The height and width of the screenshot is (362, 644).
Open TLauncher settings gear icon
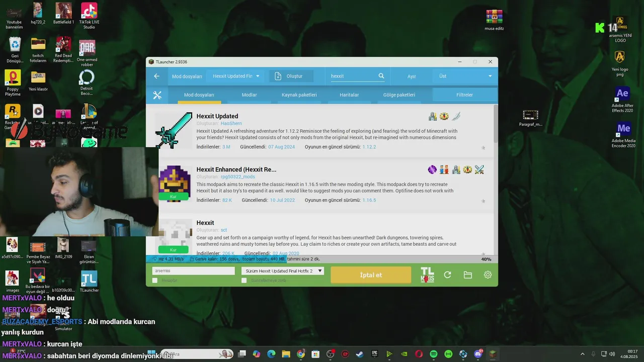click(x=488, y=275)
